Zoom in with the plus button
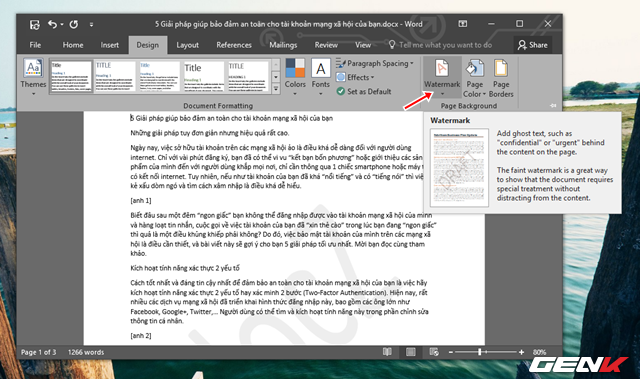 pyautogui.click(x=521, y=352)
